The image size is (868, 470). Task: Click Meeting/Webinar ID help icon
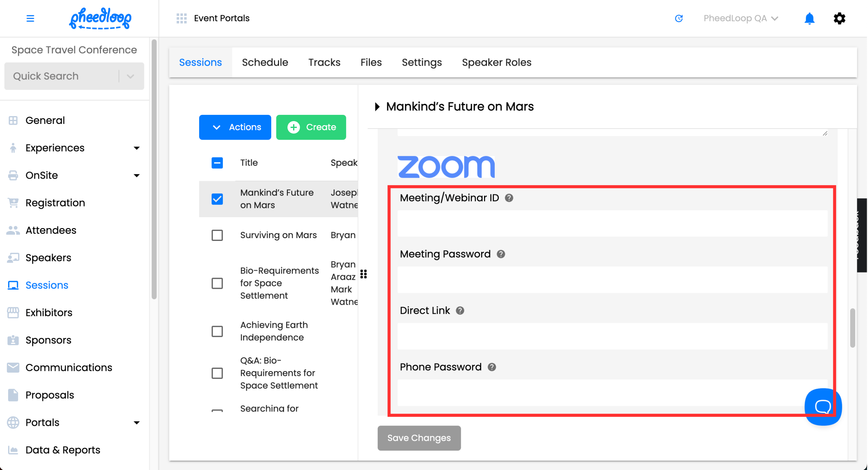pyautogui.click(x=509, y=198)
